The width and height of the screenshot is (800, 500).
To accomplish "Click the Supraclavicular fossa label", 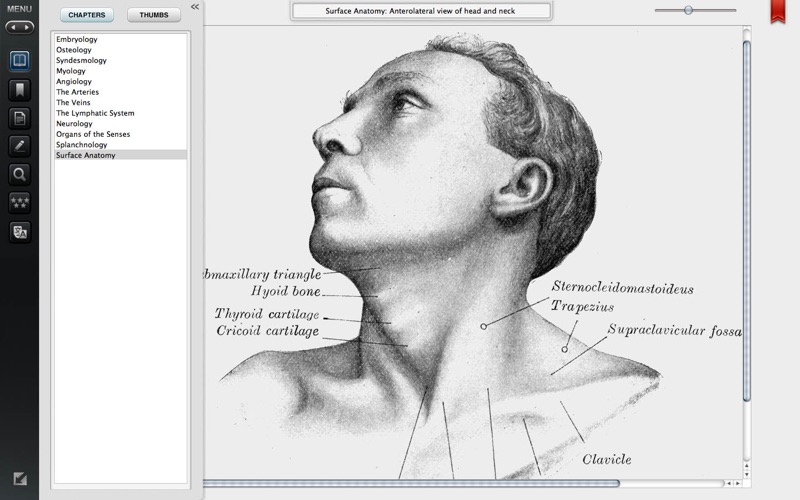I will click(674, 331).
